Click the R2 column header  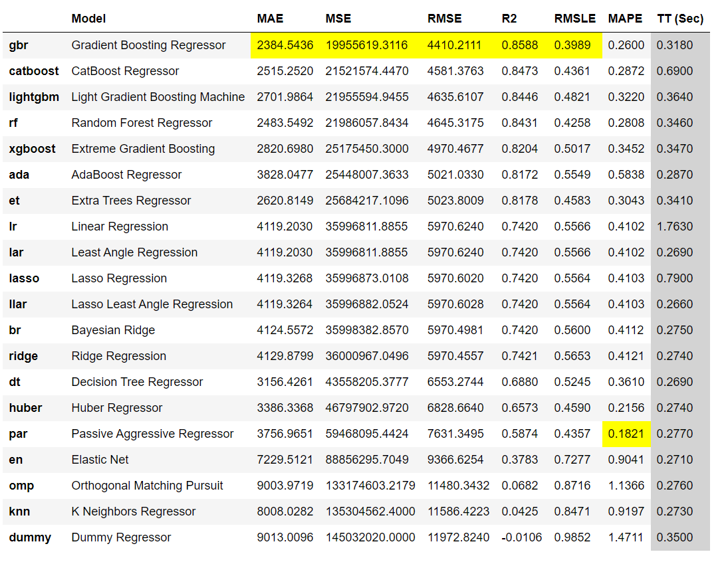point(509,19)
